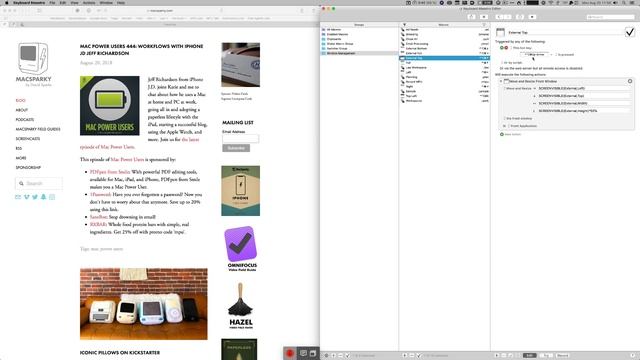Open the email envelope icon on MacSparky sidebar
The width and height of the screenshot is (640, 360).
coord(18,197)
